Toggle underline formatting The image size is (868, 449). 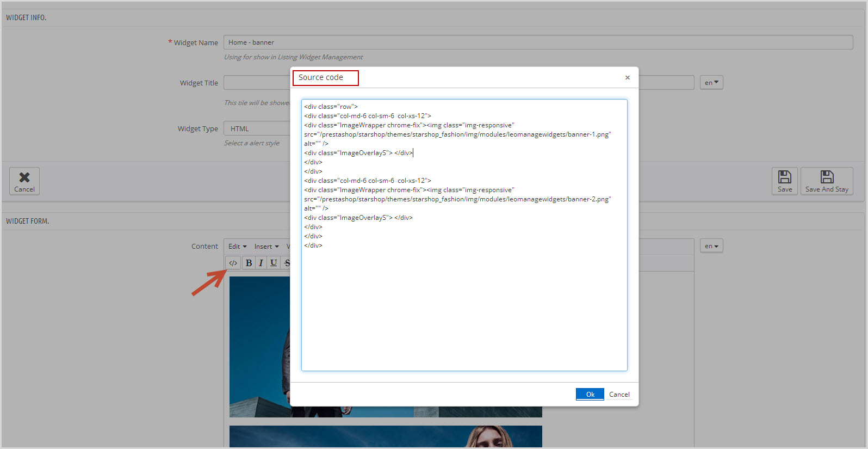click(x=274, y=263)
